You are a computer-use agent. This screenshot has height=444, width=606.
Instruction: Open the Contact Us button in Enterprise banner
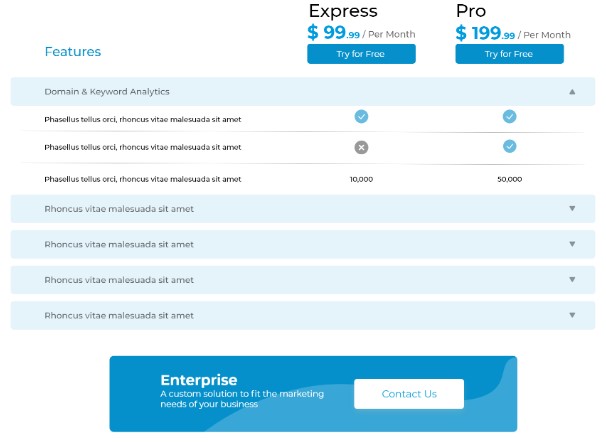tap(409, 394)
